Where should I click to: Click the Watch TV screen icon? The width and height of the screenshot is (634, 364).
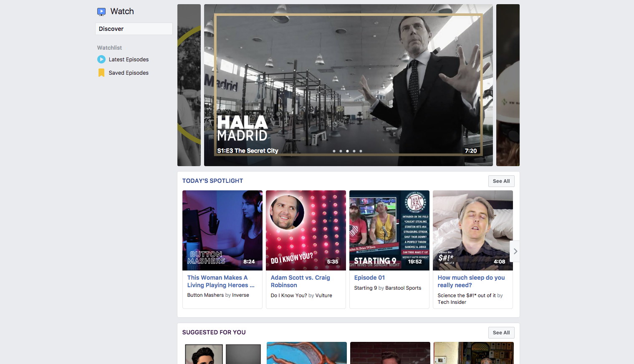[x=101, y=11]
